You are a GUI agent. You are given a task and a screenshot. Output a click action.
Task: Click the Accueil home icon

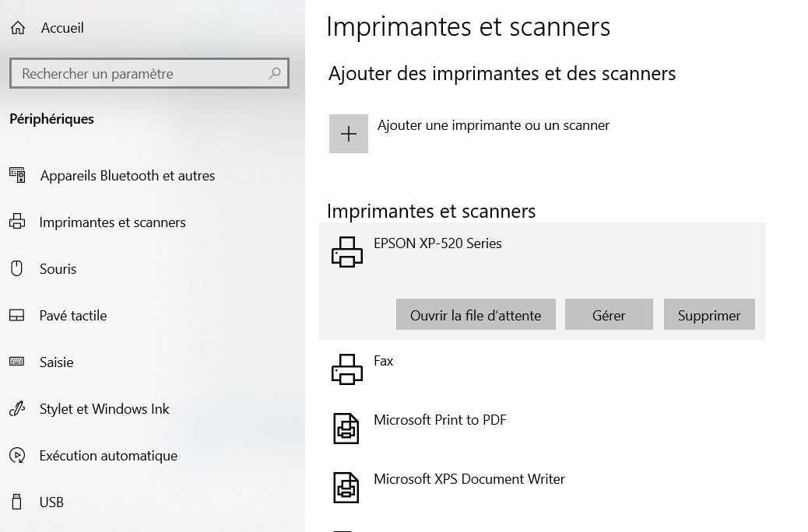[x=17, y=28]
